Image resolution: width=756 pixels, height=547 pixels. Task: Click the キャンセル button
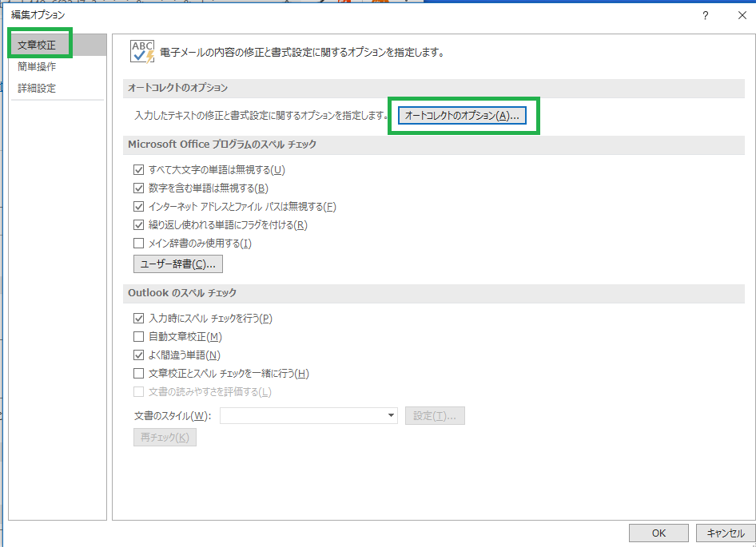[726, 533]
